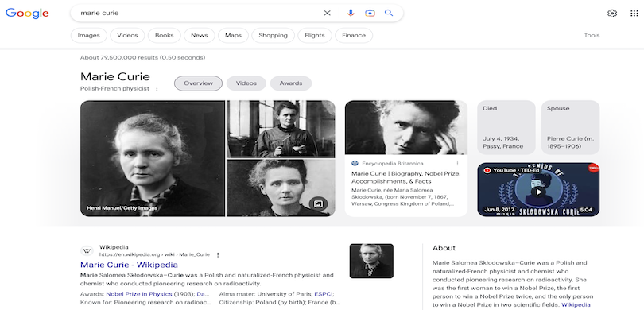Open small thumbnail beside Wikipedia result

pos(371,262)
